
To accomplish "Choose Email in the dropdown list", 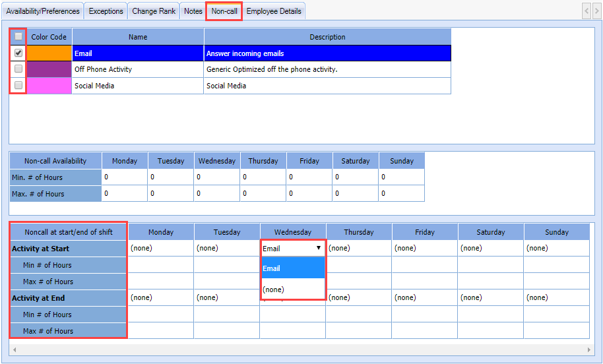I will 293,268.
